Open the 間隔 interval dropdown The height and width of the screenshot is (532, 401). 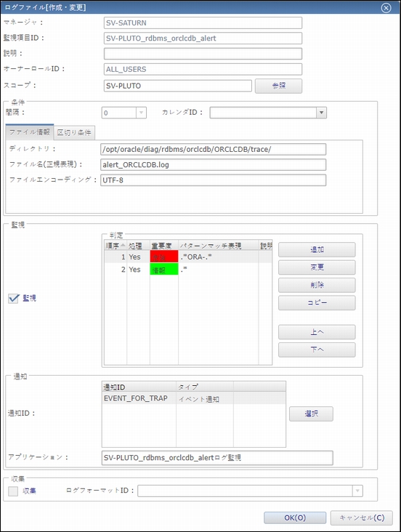[x=141, y=113]
